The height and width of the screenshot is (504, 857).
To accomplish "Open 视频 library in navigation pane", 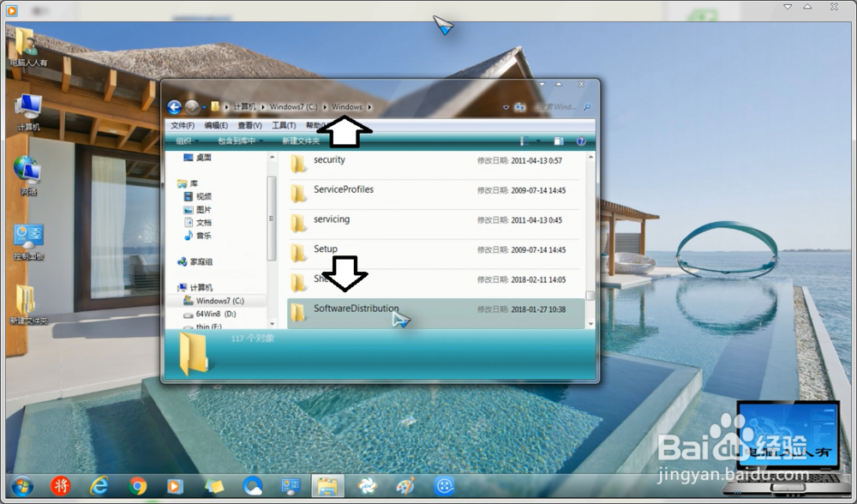I will click(x=198, y=196).
